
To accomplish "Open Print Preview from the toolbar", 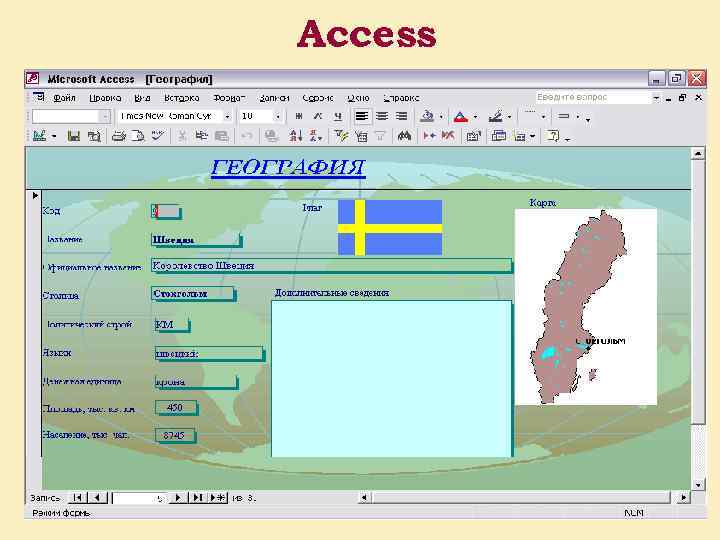I will pyautogui.click(x=138, y=136).
